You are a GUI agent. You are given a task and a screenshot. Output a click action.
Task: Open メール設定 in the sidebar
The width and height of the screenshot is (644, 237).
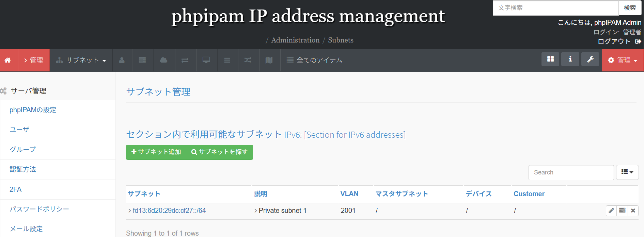26,229
